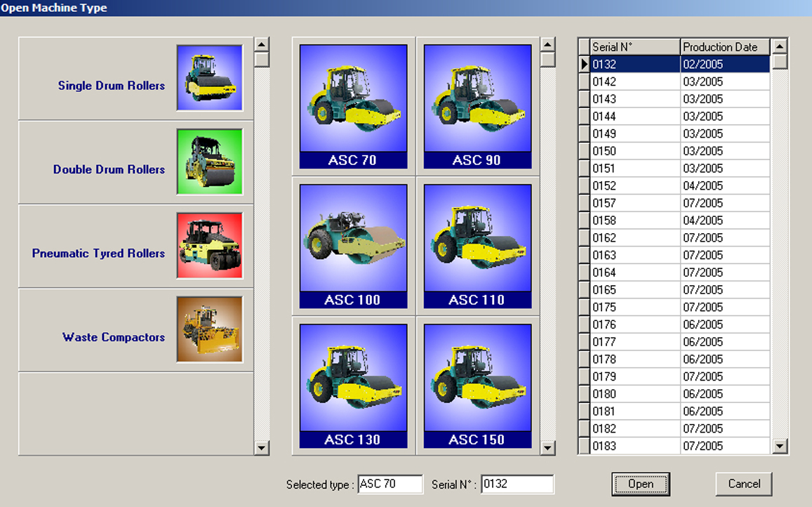Click the row selector for serial 0157
Screen dimensions: 812x507
click(583, 203)
